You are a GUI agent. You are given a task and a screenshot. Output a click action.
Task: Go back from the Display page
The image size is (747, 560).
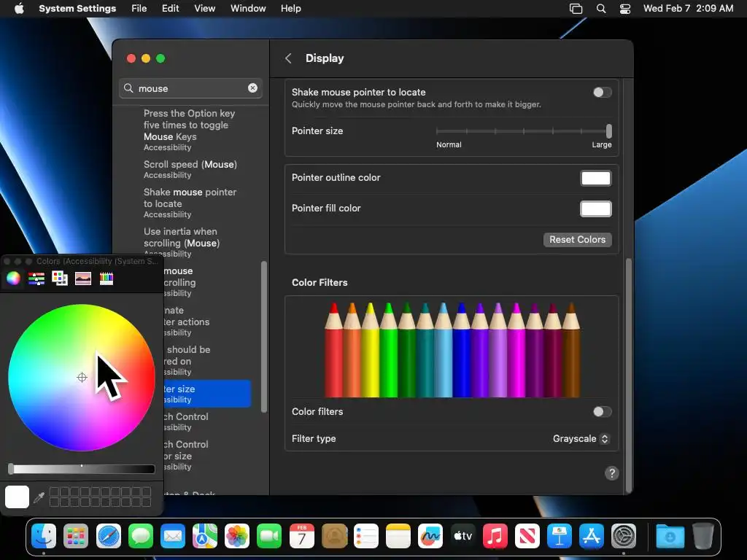pos(288,58)
